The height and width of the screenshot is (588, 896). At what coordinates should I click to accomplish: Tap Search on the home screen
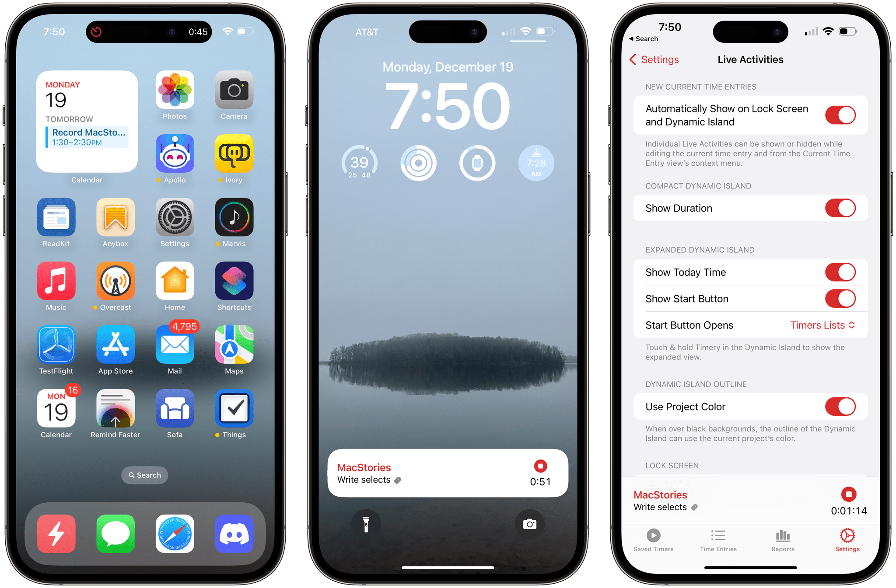tap(146, 474)
